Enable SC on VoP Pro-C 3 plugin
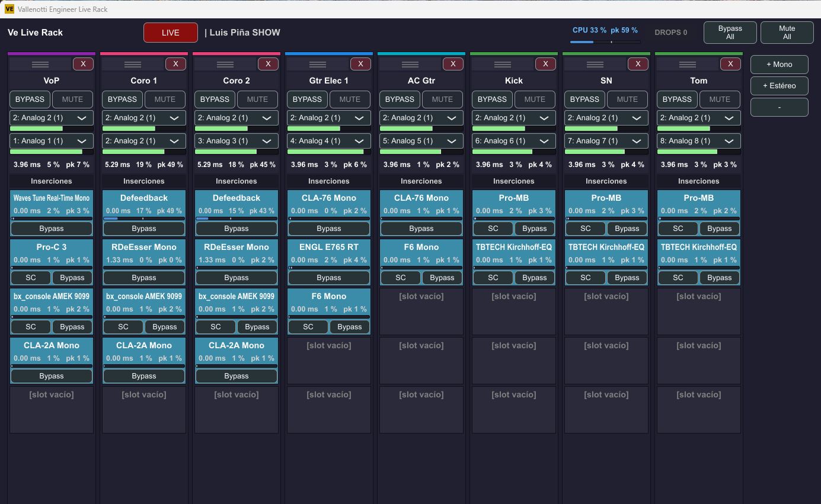 coord(30,278)
